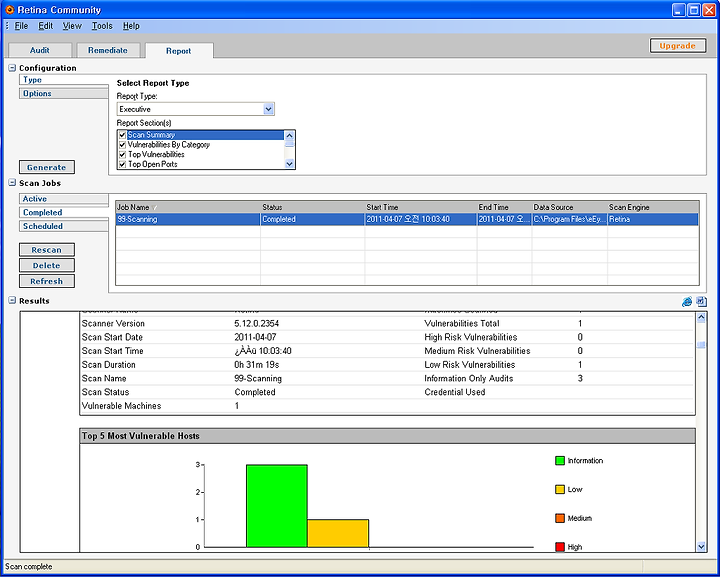This screenshot has width=720, height=577.
Task: Show Scheduled scan jobs
Action: click(64, 226)
